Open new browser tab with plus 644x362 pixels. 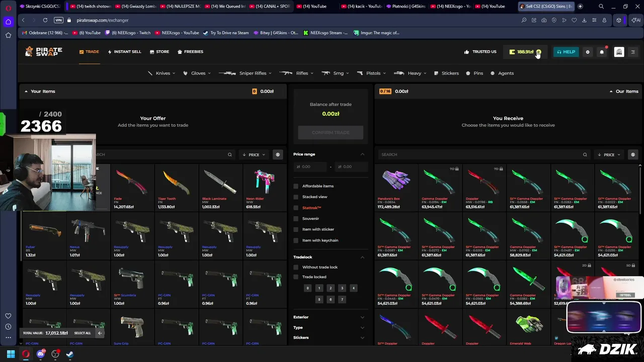(580, 6)
